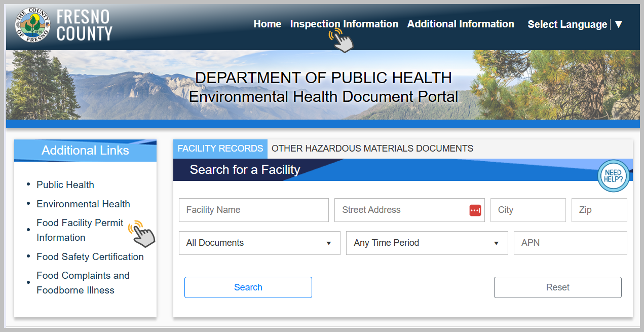
Task: Select Other Hazardous Materials Documents tab
Action: click(x=372, y=149)
